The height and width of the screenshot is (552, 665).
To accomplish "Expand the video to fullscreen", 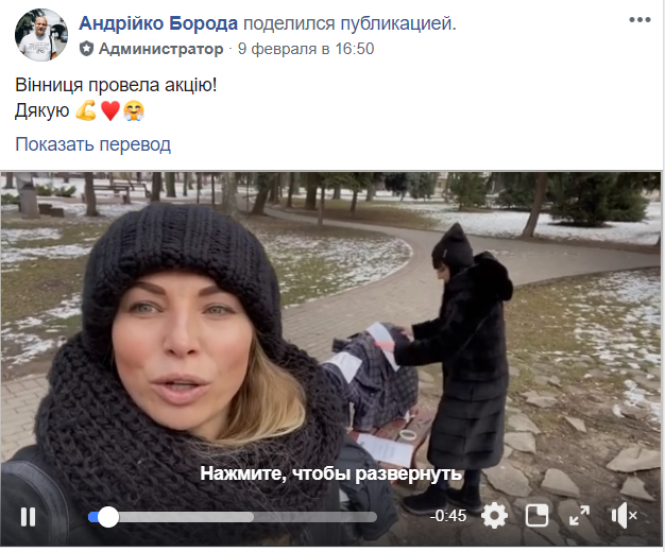I will (579, 516).
